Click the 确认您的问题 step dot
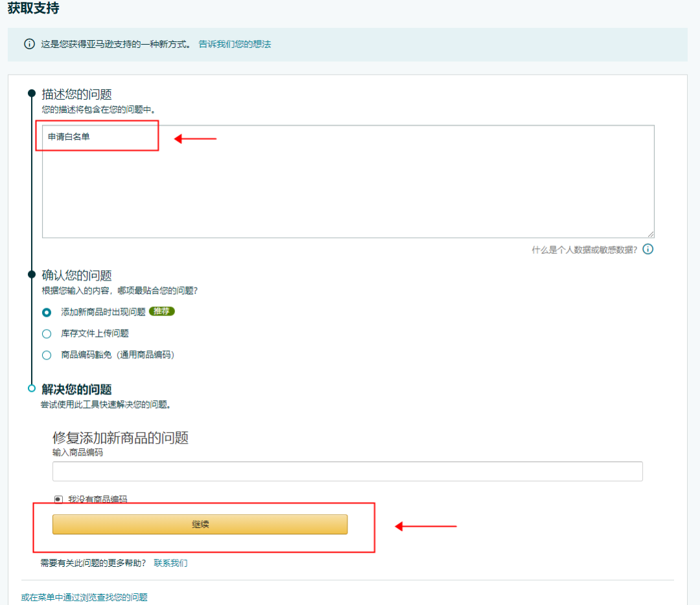Viewport: 700px width, 605px height. pos(31,273)
